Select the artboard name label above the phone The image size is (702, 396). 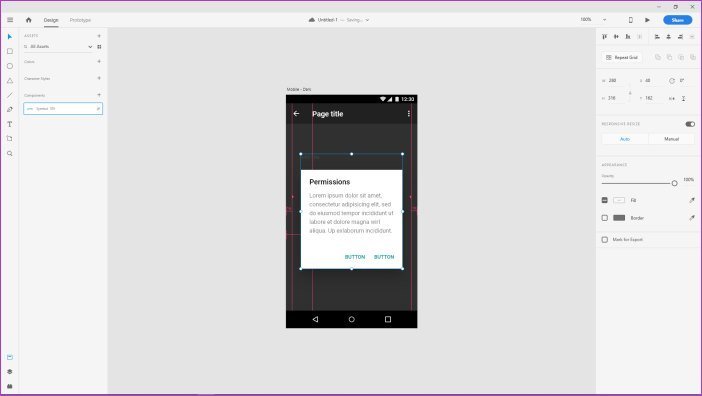[x=299, y=89]
